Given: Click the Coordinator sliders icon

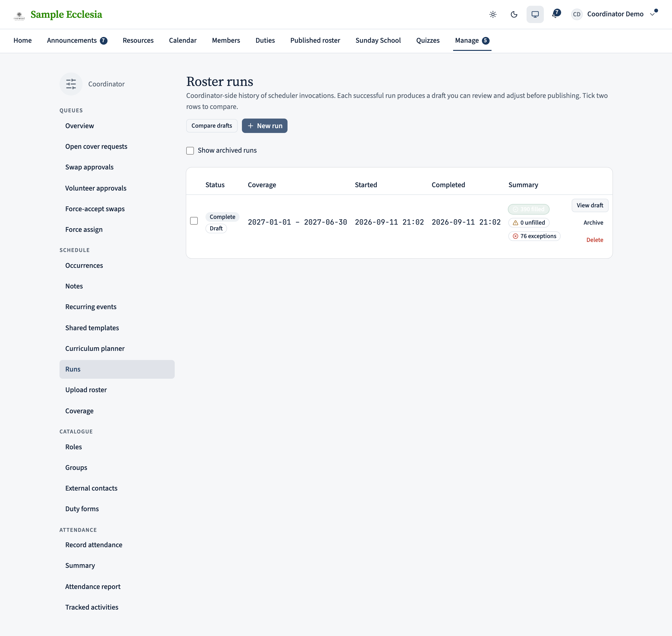Looking at the screenshot, I should pos(71,84).
